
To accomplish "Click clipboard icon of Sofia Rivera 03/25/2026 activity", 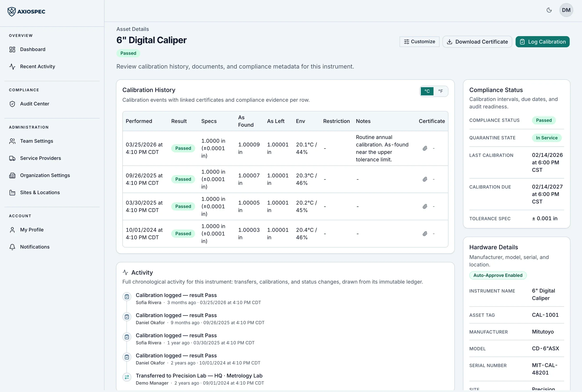I will coord(127,297).
